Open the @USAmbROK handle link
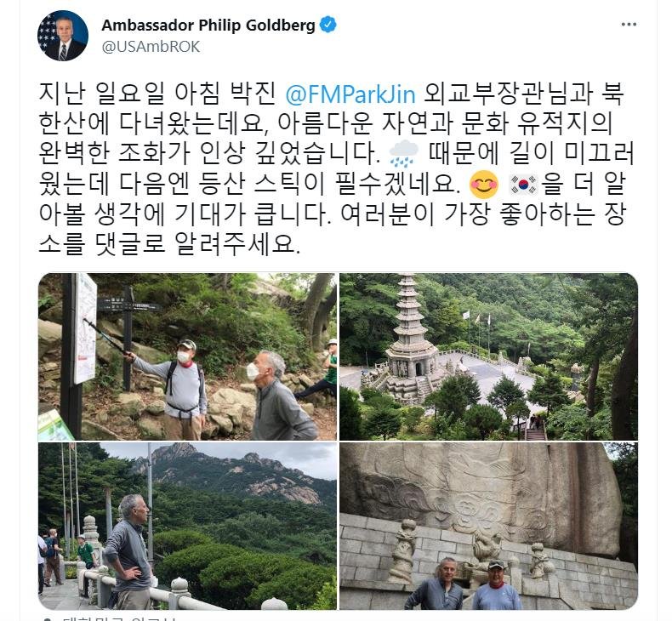The width and height of the screenshot is (672, 621). [x=151, y=47]
